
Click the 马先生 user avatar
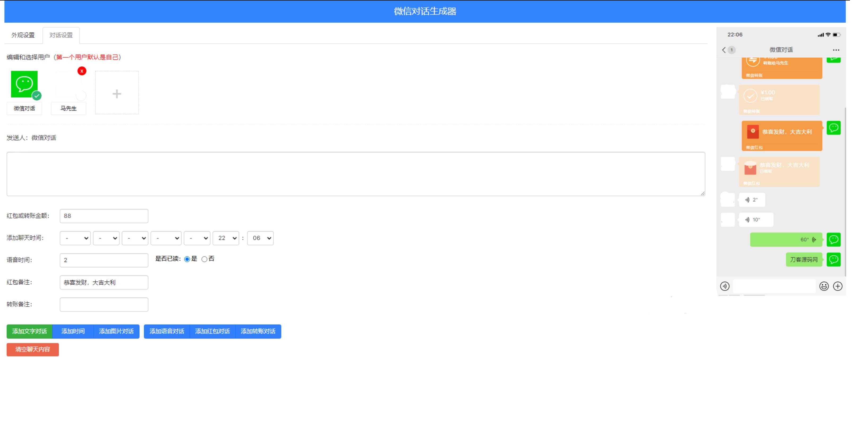[x=69, y=84]
